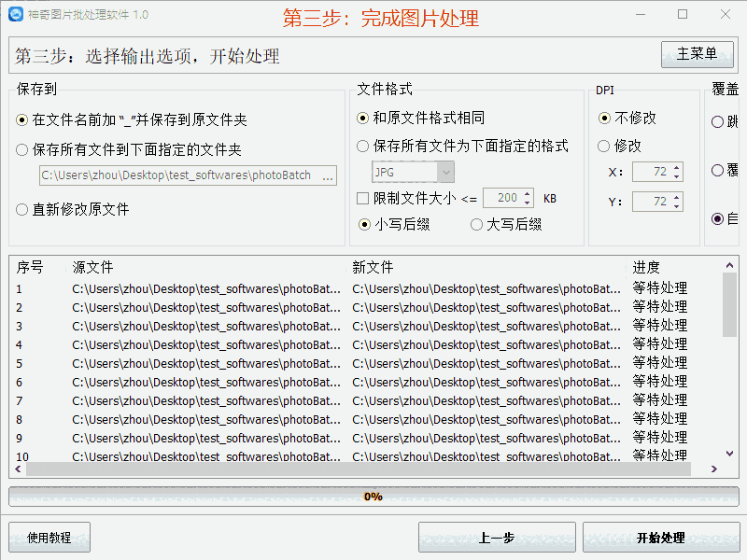The image size is (747, 560).
Task: Select row 6 new file path
Action: [x=486, y=383]
